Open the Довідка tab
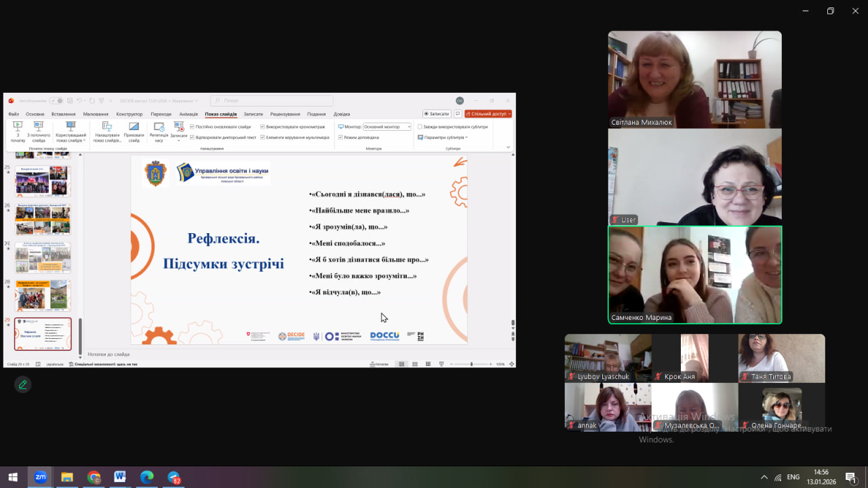This screenshot has width=868, height=488. pos(342,114)
